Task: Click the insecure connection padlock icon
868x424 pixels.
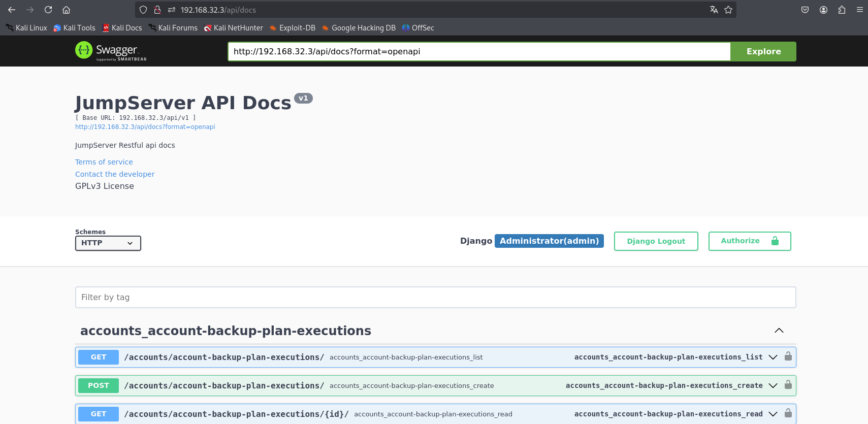Action: pyautogui.click(x=157, y=10)
